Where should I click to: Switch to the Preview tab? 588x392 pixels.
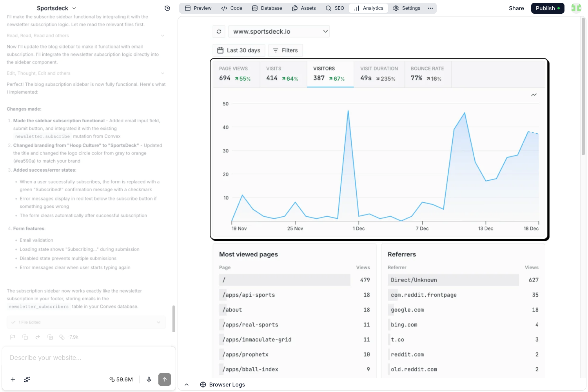coord(198,8)
